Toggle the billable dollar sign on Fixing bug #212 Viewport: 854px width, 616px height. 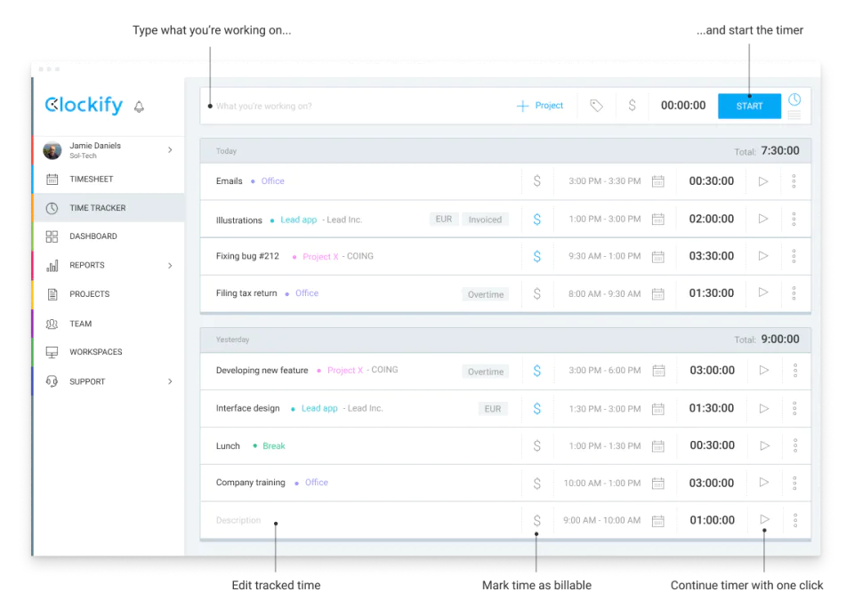(536, 256)
